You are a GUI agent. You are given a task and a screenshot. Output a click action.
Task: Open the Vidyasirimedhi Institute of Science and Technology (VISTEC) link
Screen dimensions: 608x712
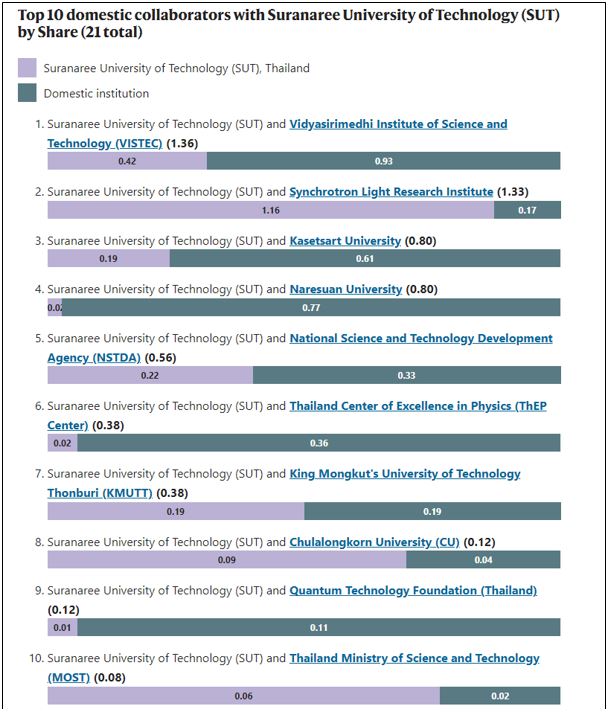[x=398, y=124]
